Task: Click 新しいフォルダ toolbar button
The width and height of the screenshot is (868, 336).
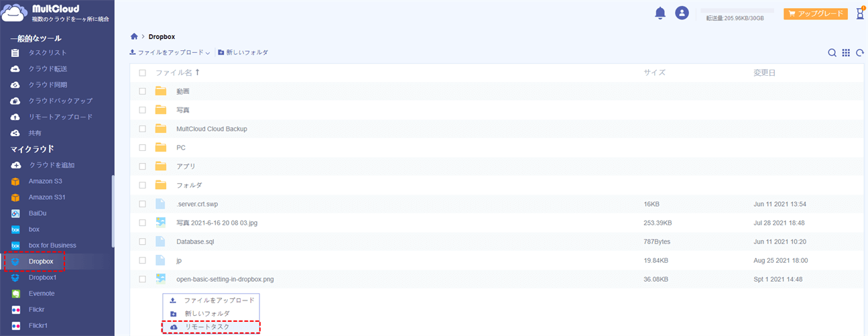Action: click(243, 52)
